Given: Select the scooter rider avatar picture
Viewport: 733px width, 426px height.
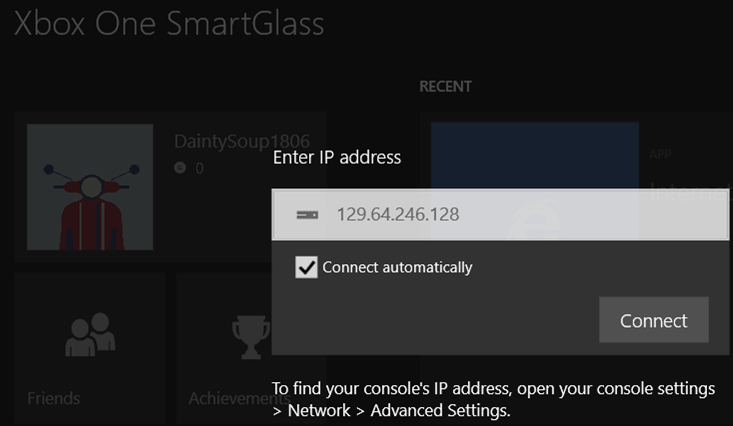Looking at the screenshot, I should point(90,187).
